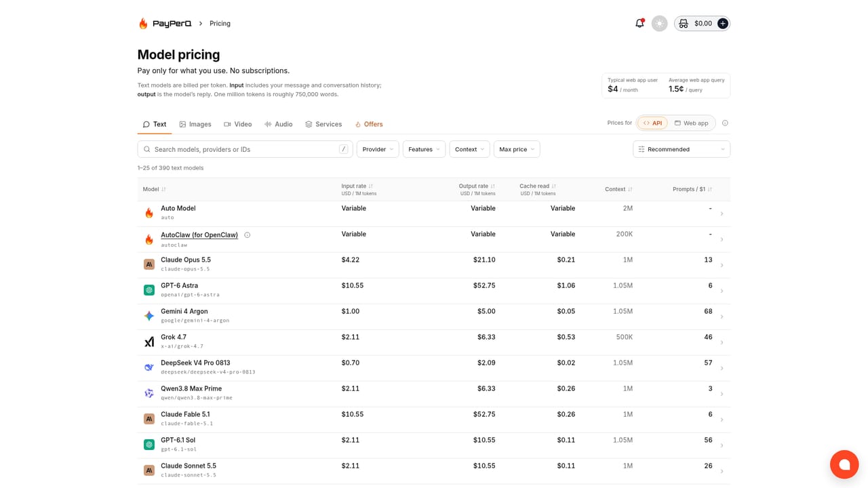Sort by Model column sort icon
The width and height of the screenshot is (868, 488).
point(164,190)
